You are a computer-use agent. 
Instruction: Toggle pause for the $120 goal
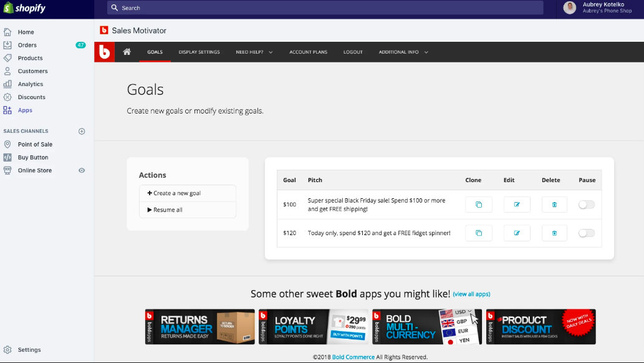point(587,233)
